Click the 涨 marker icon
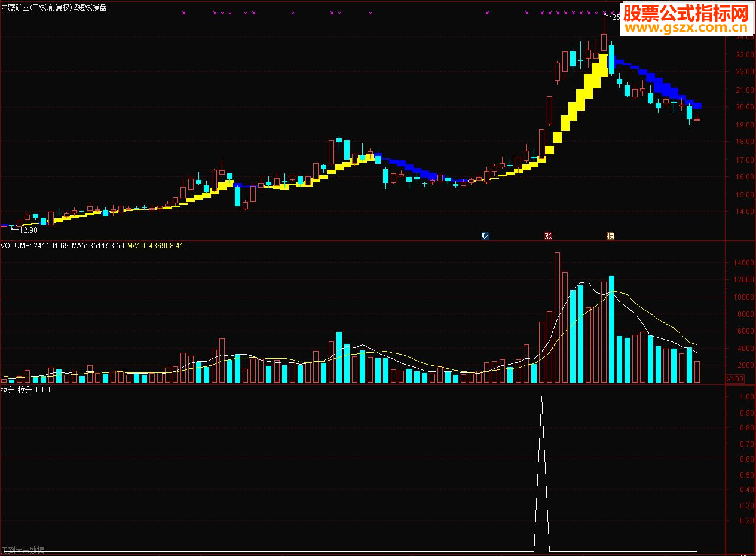 pyautogui.click(x=548, y=236)
